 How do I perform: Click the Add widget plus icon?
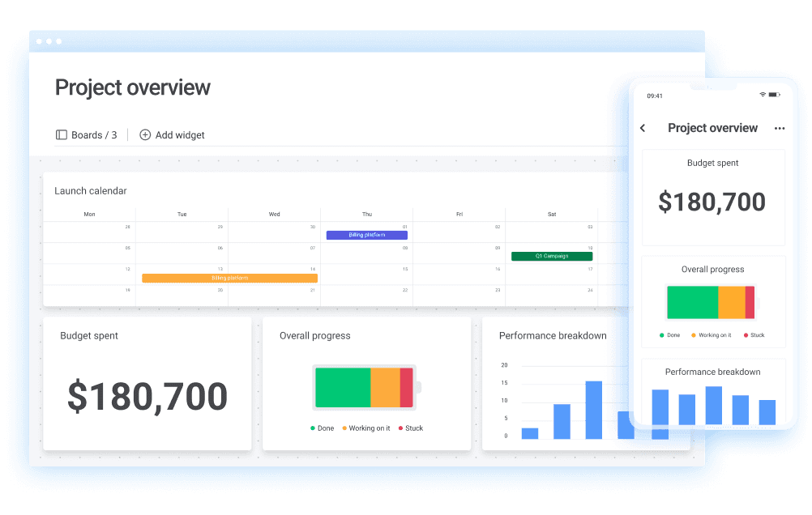pyautogui.click(x=145, y=135)
